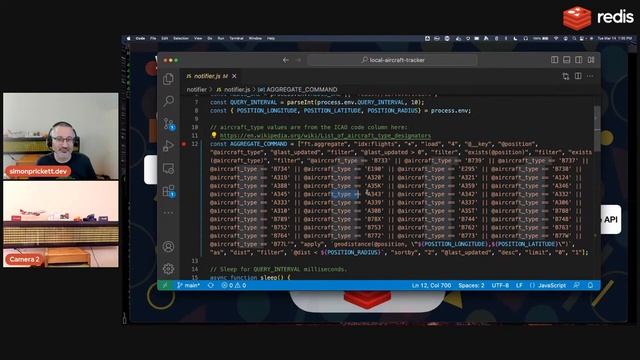Click the sleep function name on line 15
Screen dimensions: 640x360
pos(268,277)
